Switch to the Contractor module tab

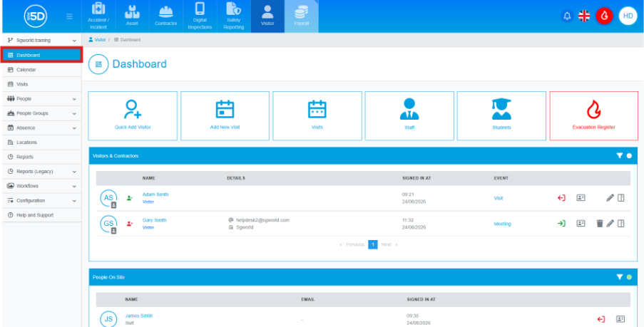[166, 16]
